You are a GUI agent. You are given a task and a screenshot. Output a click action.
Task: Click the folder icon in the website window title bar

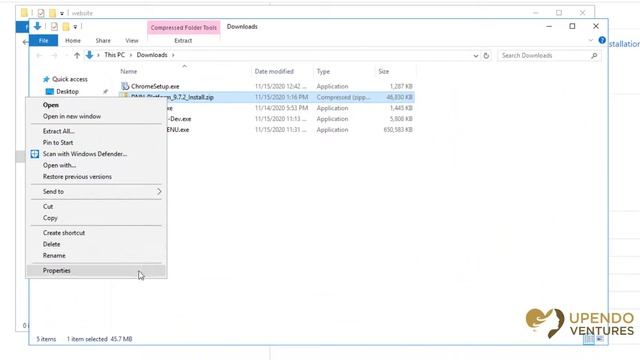[x=24, y=13]
